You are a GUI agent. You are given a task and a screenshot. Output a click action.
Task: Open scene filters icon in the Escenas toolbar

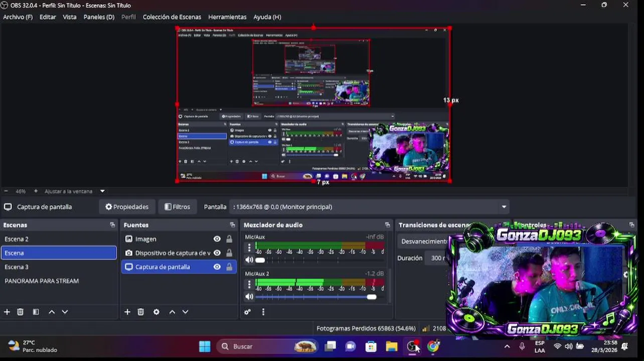coord(36,312)
